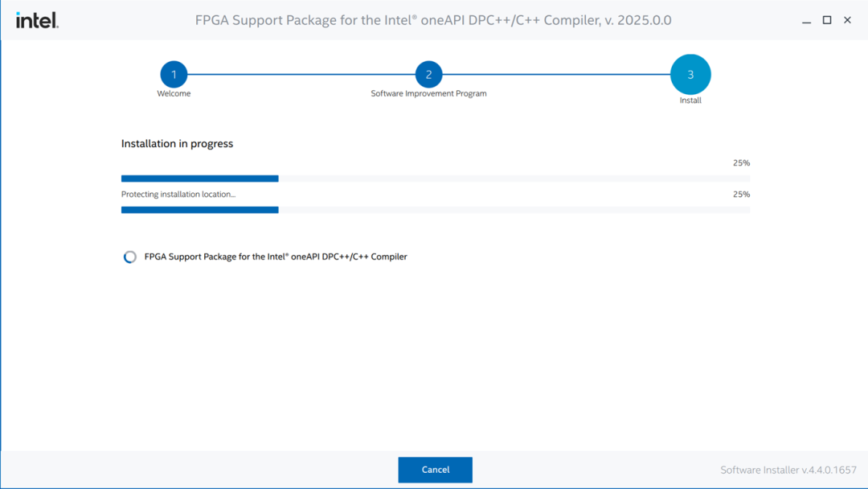
Task: Click the spinning progress icon beside FPGA Support Package
Action: coord(130,257)
